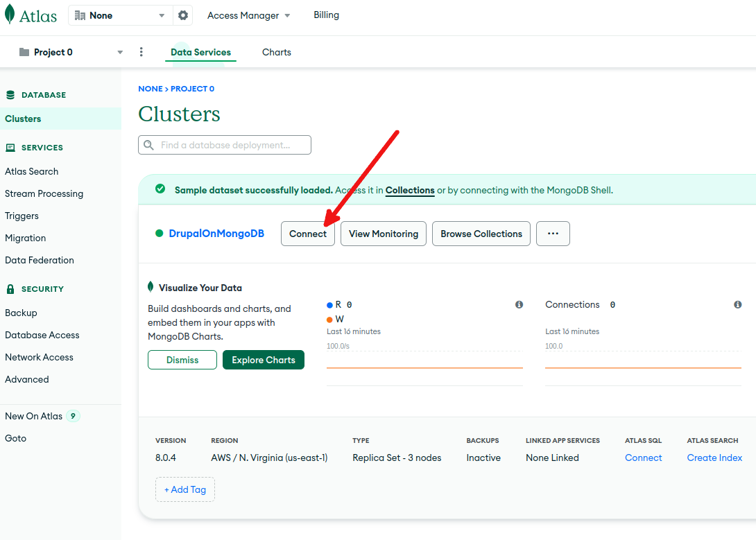
Task: Open the Collections link in banner
Action: pos(410,190)
